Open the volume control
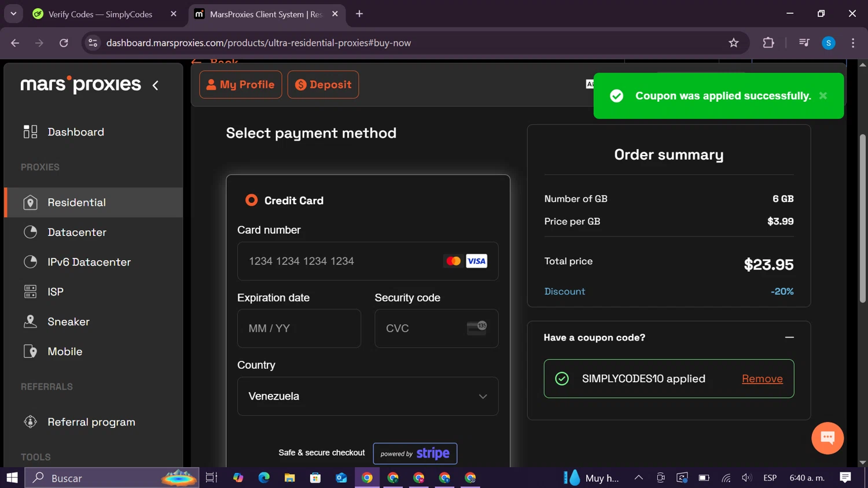 (747, 478)
